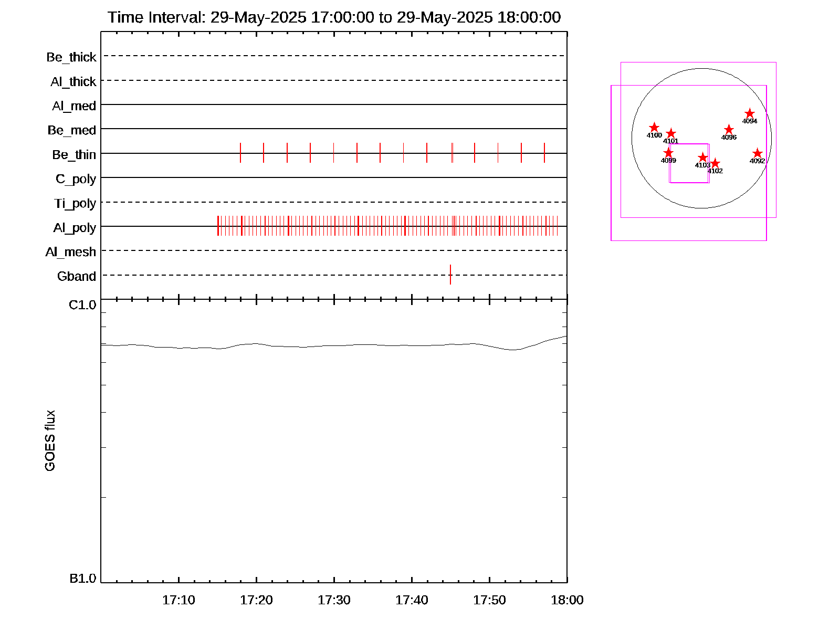Click the star icon above label 4099
840x630 pixels.
coord(668,153)
